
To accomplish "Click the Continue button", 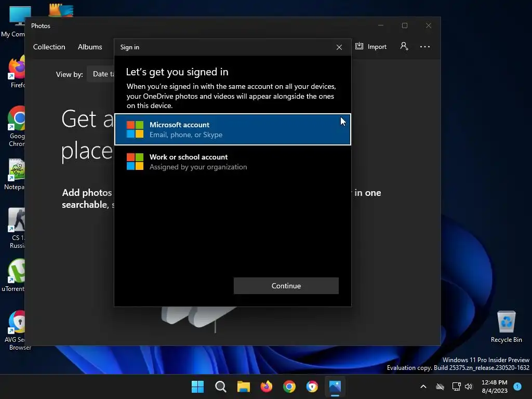I will (x=286, y=286).
